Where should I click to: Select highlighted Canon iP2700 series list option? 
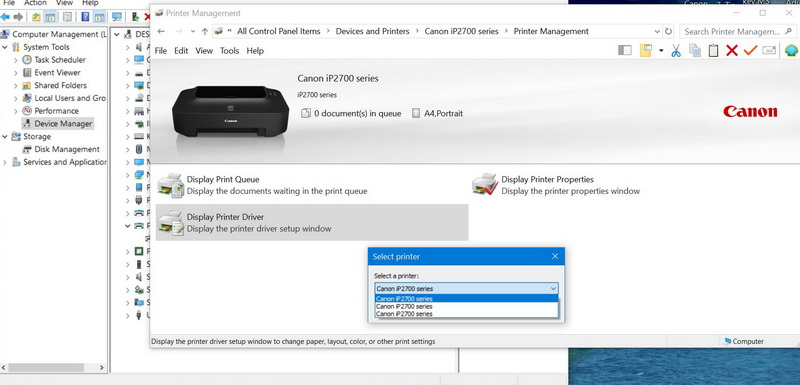click(x=466, y=299)
